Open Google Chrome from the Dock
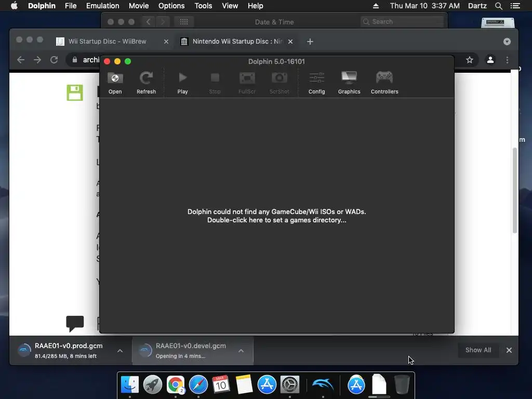Viewport: 532px width, 399px height. coord(176,384)
